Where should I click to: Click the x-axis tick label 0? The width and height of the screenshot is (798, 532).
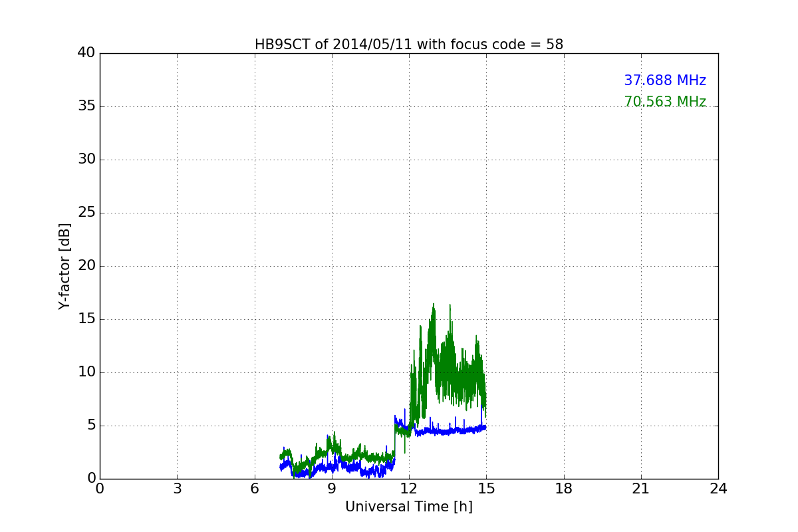tap(100, 489)
